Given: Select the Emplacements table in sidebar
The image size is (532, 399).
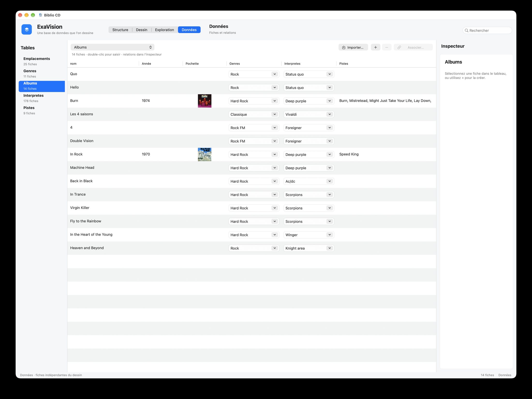Looking at the screenshot, I should [42, 61].
